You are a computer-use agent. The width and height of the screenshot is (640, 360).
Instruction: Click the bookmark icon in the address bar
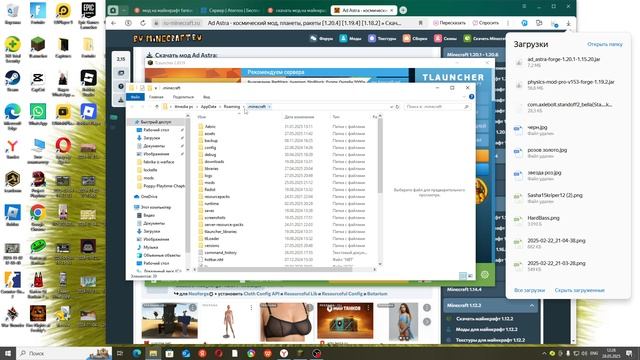coord(420,23)
